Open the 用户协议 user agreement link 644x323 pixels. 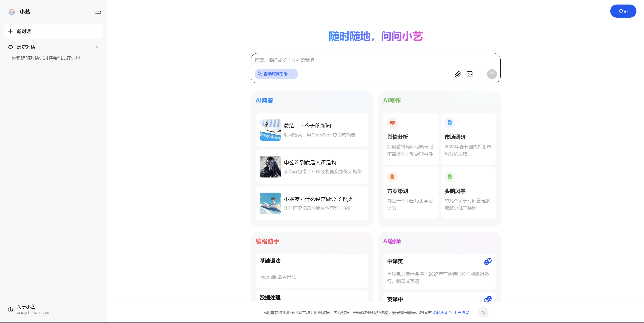pos(461,312)
